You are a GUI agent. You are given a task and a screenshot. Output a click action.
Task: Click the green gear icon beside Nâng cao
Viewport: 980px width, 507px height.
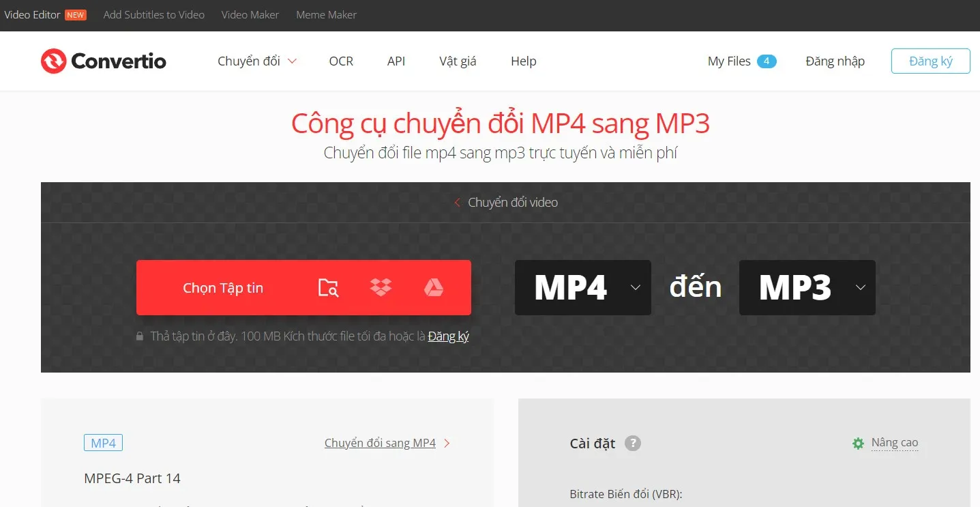coord(858,444)
